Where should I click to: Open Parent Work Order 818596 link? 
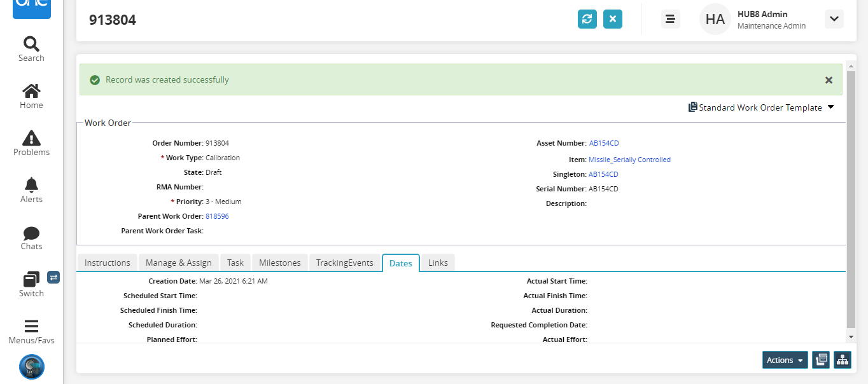tap(217, 216)
